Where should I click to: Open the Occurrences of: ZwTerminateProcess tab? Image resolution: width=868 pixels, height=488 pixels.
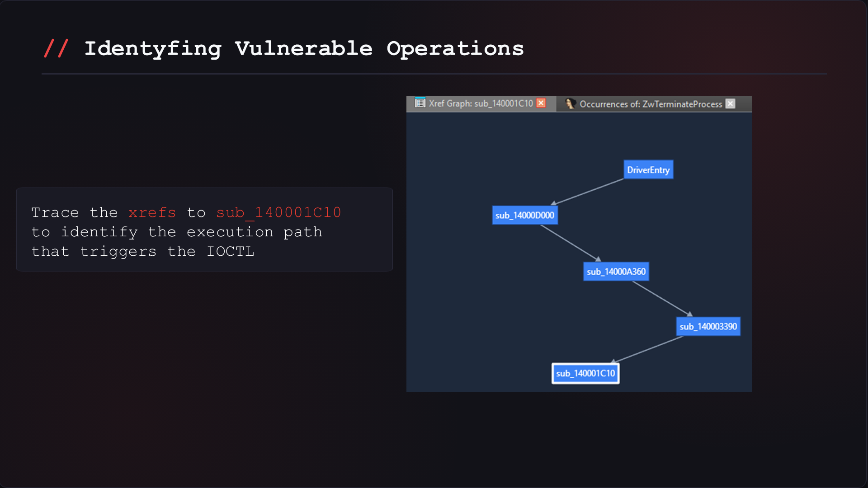pyautogui.click(x=651, y=104)
